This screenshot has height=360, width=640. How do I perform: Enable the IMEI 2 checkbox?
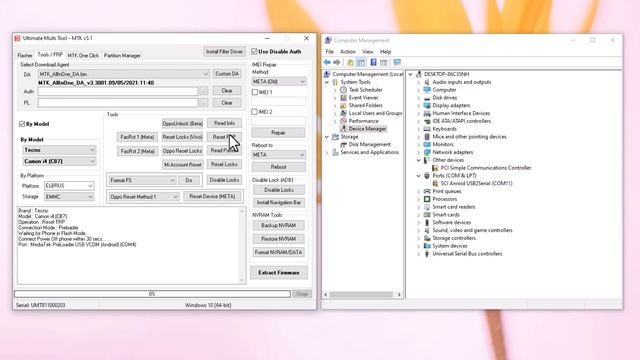tap(255, 111)
